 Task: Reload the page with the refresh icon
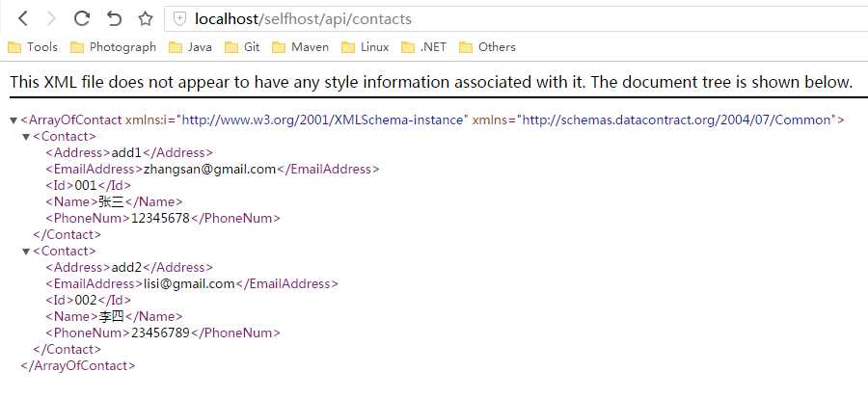tap(82, 18)
